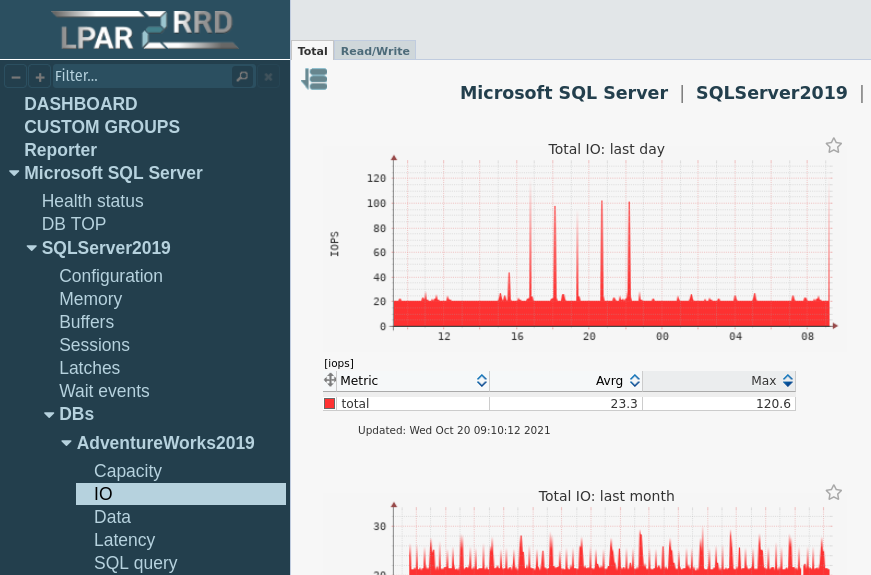Toggle the sidebar menu collapse icon
The width and height of the screenshot is (871, 575).
314,79
